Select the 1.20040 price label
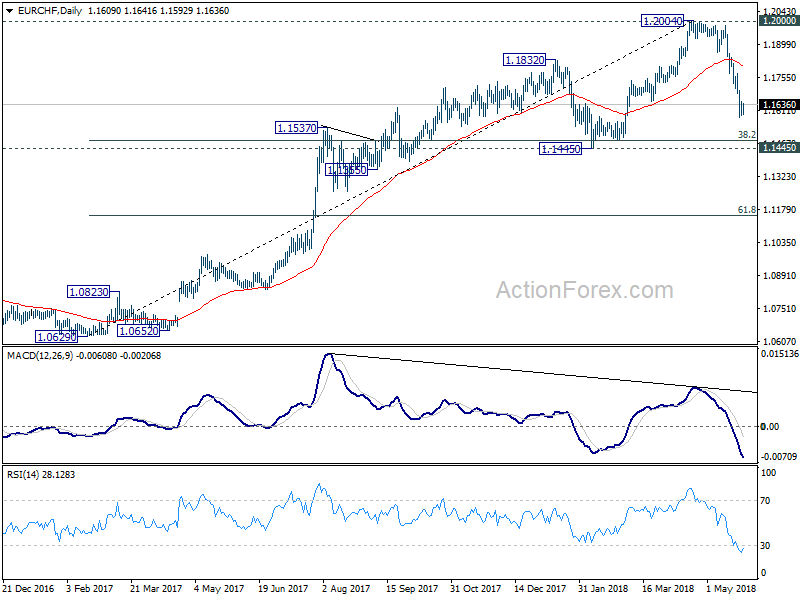Viewport: 800px width, 600px height. [x=662, y=21]
